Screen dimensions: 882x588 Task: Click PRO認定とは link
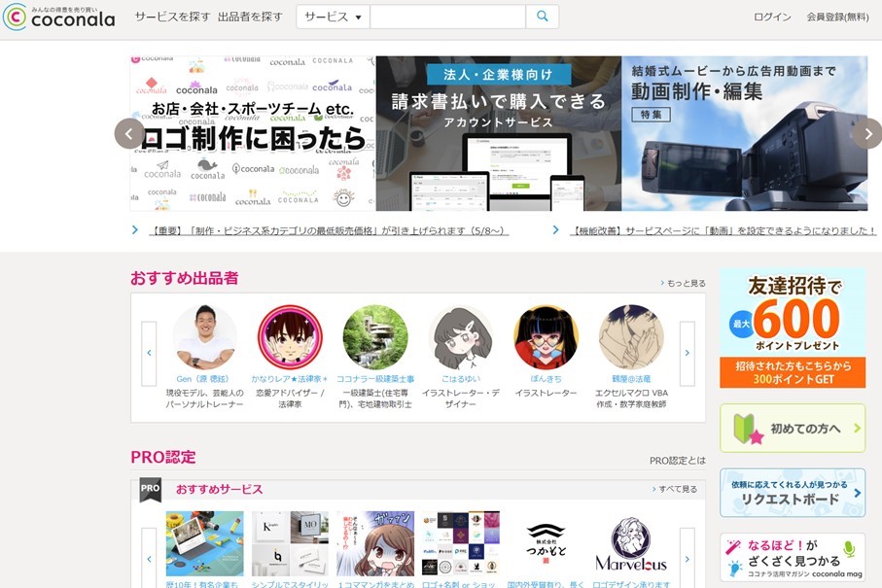tap(677, 461)
